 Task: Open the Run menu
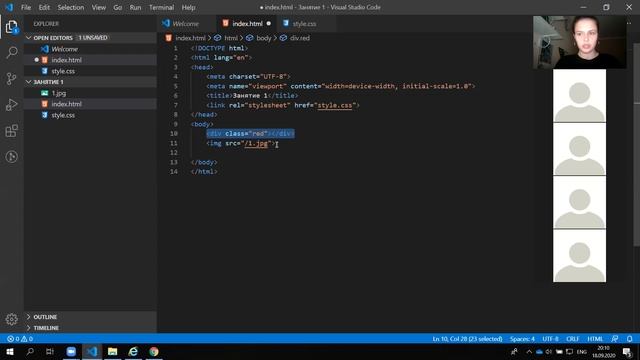pyautogui.click(x=135, y=7)
